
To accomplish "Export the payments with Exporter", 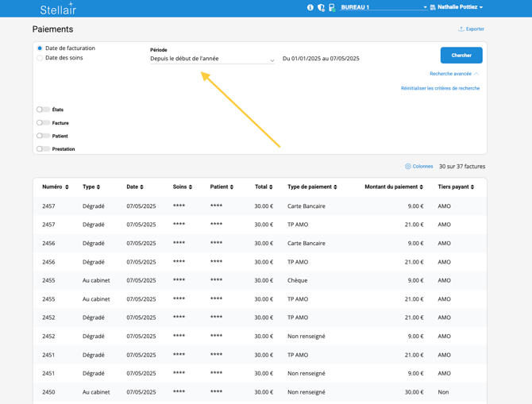I will click(472, 29).
